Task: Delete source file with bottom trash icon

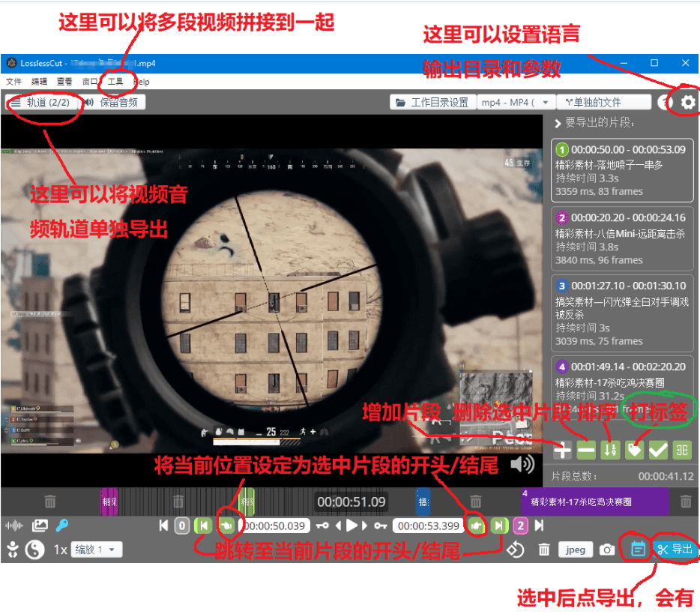Action: pyautogui.click(x=544, y=550)
